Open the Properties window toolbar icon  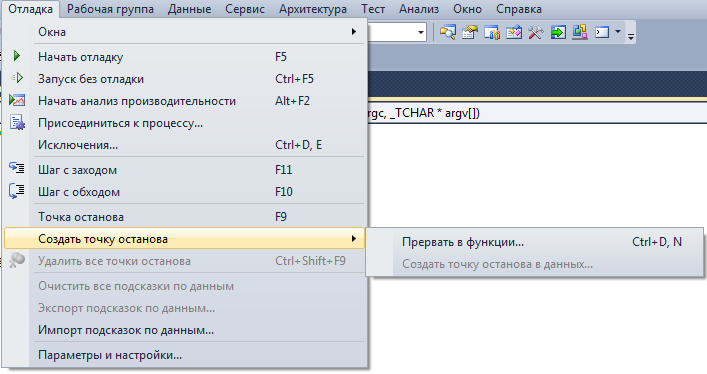pos(470,32)
